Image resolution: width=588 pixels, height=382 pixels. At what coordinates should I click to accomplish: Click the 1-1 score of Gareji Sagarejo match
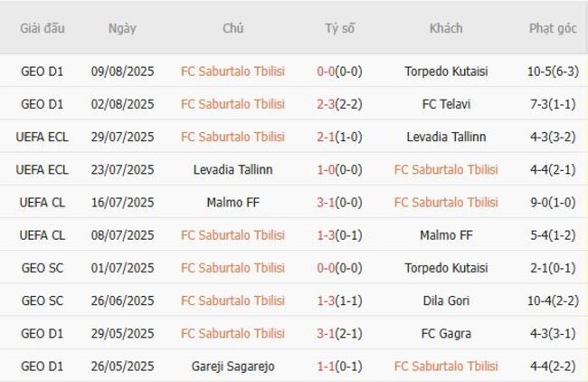327,367
